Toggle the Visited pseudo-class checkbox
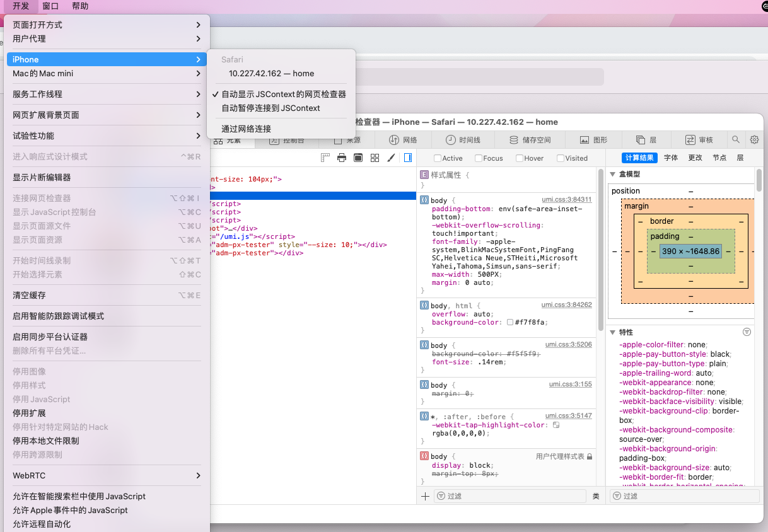This screenshot has width=768, height=532. pyautogui.click(x=561, y=158)
